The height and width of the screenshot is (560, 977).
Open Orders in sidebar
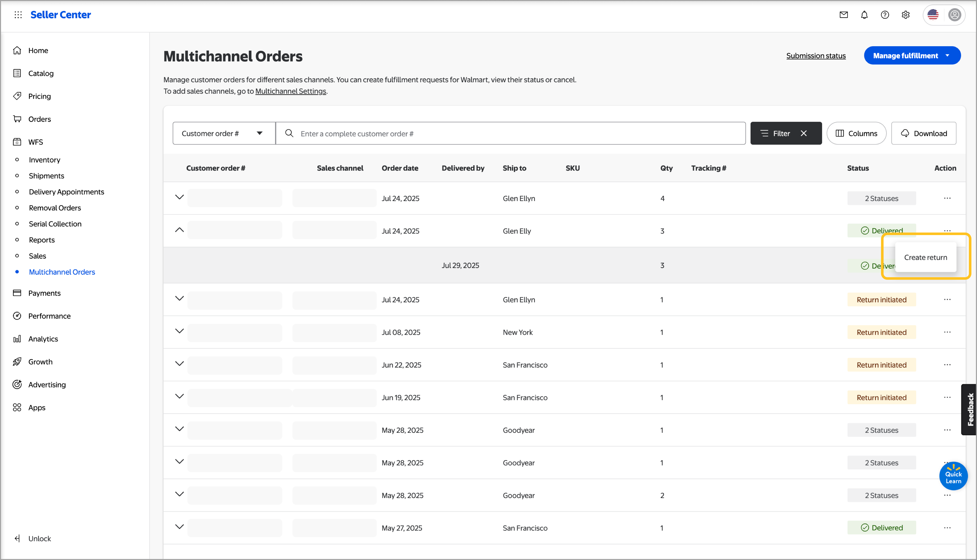[39, 119]
